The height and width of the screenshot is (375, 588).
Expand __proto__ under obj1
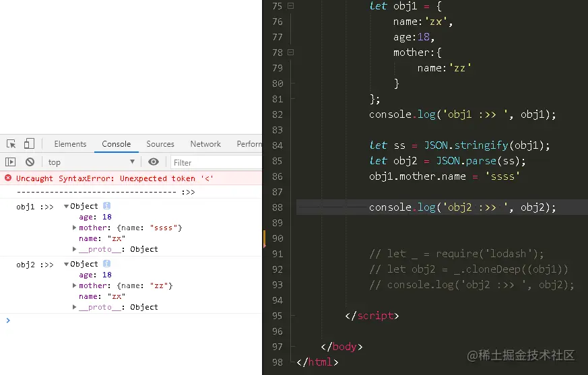(x=74, y=249)
